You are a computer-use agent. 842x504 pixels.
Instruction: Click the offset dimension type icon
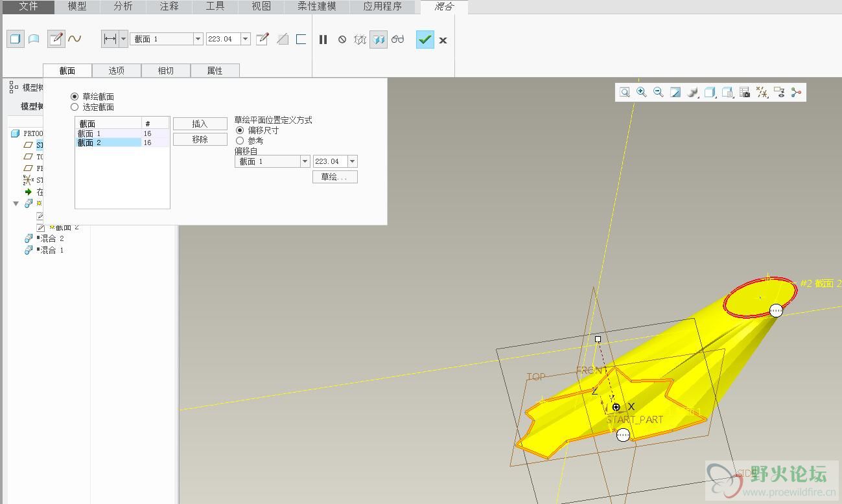(110, 39)
